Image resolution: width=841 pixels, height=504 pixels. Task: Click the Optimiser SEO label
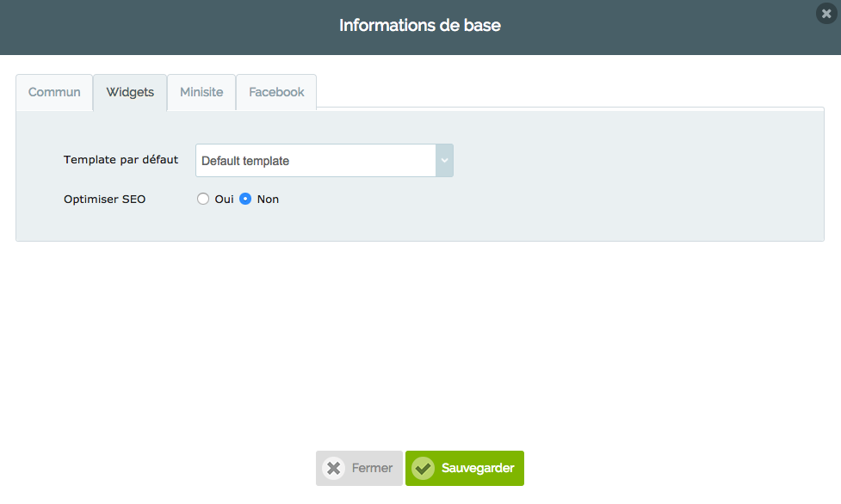[105, 200]
